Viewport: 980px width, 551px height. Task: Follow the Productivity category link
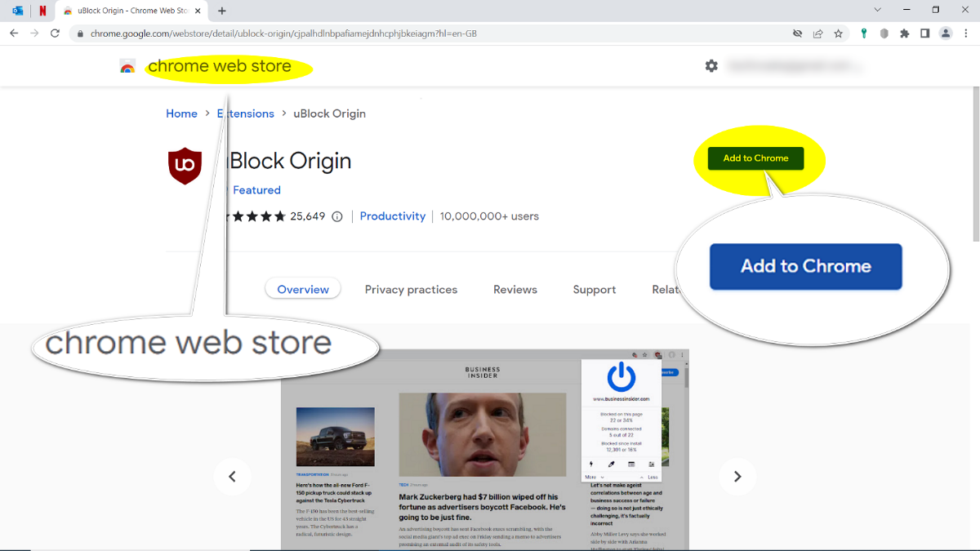click(x=393, y=216)
